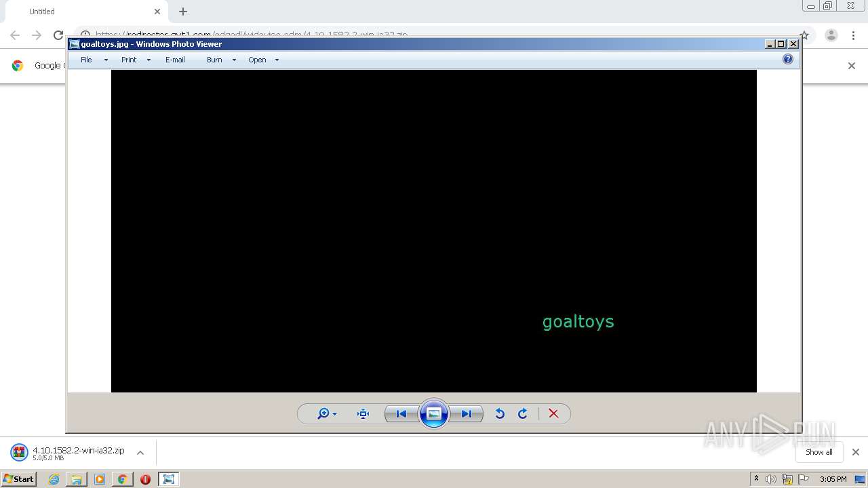868x488 pixels.
Task: Go to the previous image
Action: pyautogui.click(x=401, y=413)
